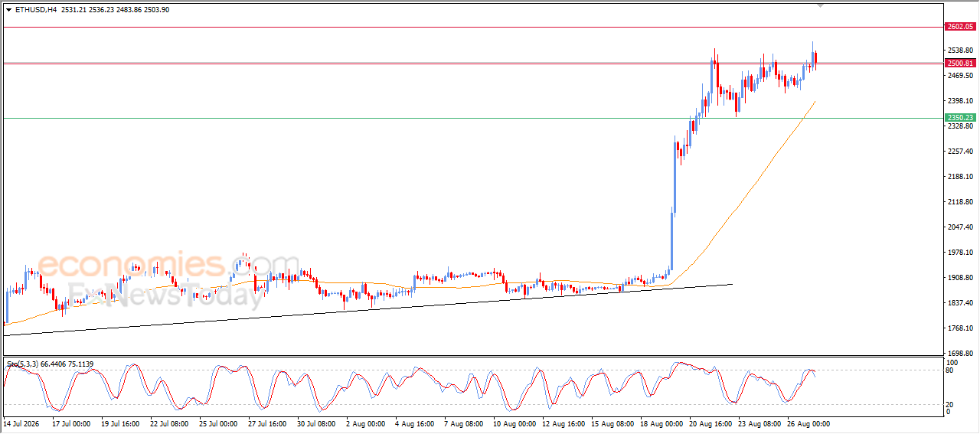Click the stochastic 20 level label

pyautogui.click(x=950, y=403)
